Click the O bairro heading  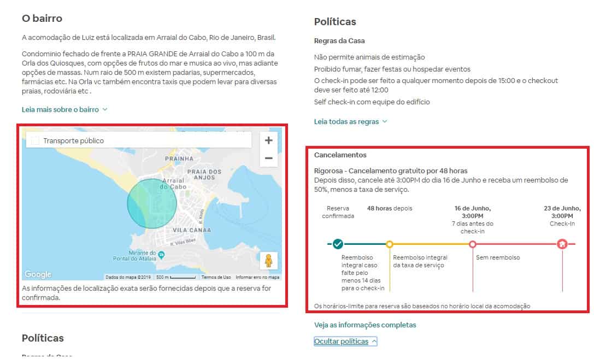coord(42,18)
